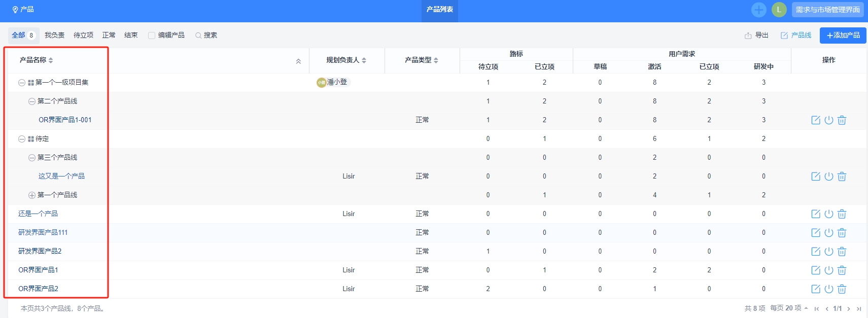Open the 研发界面产品111 product link
Image resolution: width=868 pixels, height=318 pixels.
[43, 233]
